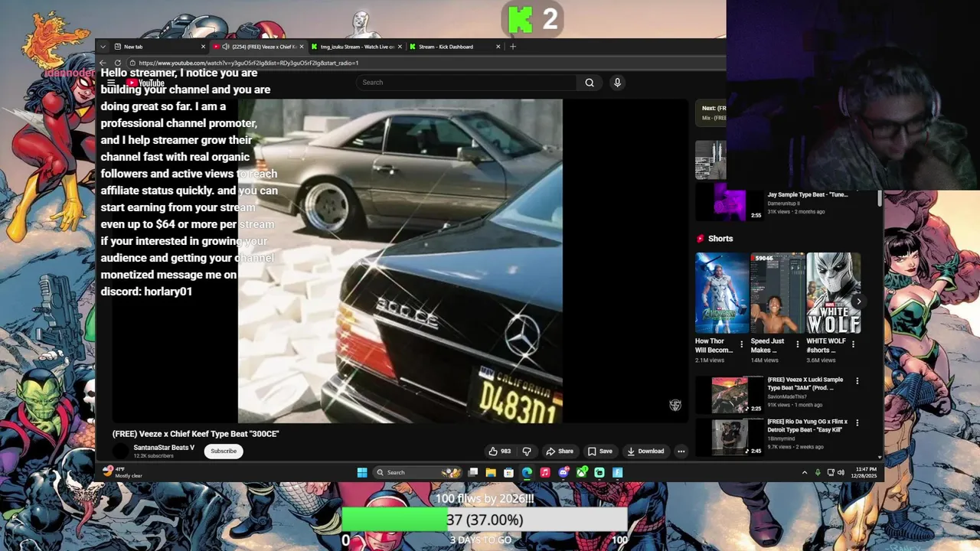This screenshot has height=551, width=980.
Task: Reload the page with browser refresh button
Action: [117, 63]
